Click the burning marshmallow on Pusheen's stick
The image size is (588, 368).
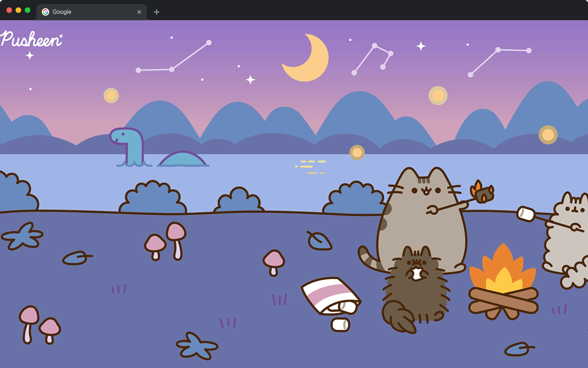point(482,192)
